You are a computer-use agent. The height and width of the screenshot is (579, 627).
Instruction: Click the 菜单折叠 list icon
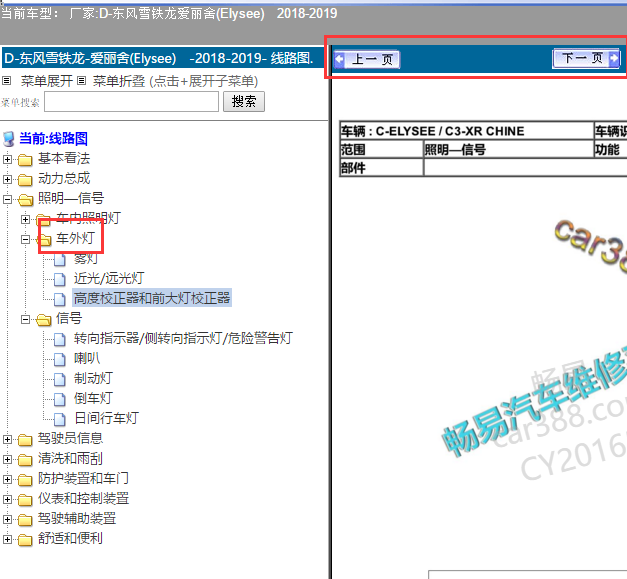(x=82, y=81)
